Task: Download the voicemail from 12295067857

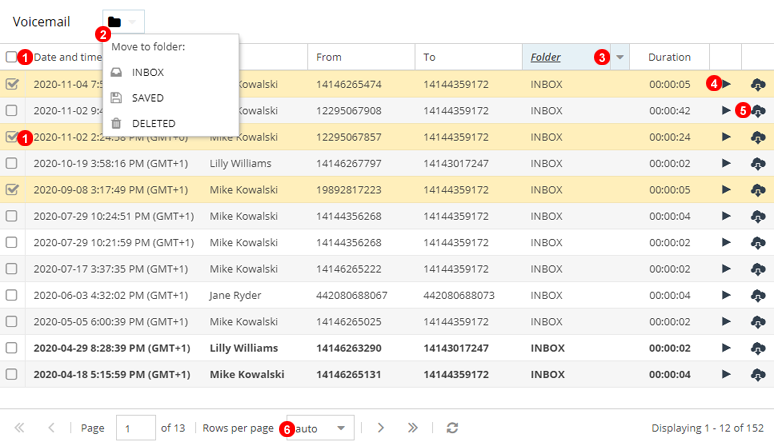Action: [x=758, y=137]
